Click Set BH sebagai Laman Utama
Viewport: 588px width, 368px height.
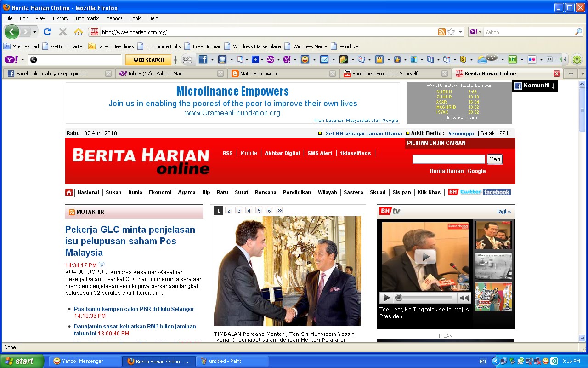[x=364, y=133]
